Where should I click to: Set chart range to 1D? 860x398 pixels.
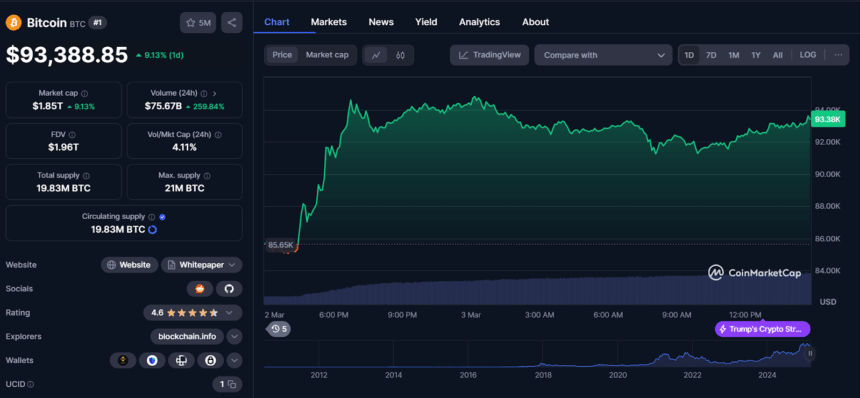(689, 55)
